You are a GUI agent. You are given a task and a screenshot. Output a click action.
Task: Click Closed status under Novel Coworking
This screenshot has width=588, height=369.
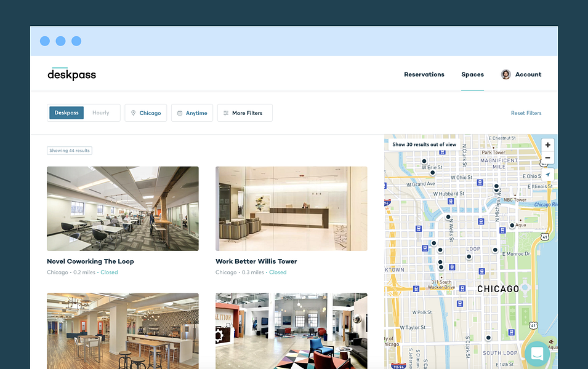click(x=109, y=272)
